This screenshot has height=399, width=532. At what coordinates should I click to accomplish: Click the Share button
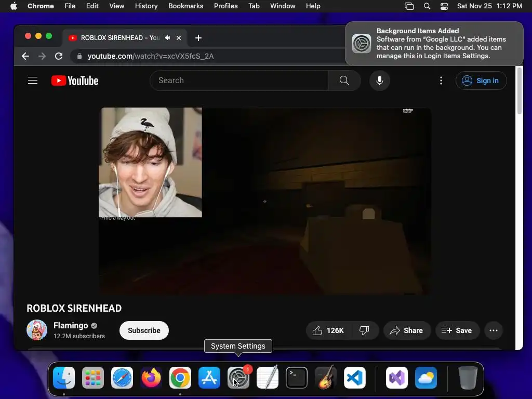click(x=407, y=330)
